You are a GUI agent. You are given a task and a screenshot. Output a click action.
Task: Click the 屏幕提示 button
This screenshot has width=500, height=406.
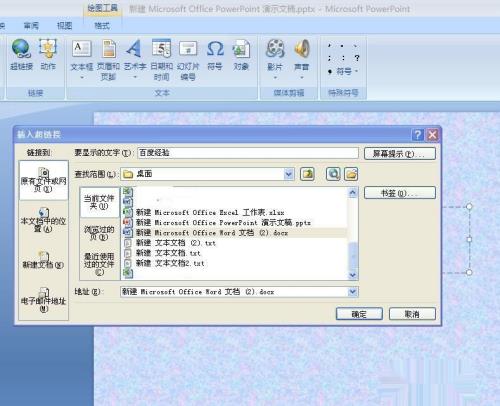point(400,154)
